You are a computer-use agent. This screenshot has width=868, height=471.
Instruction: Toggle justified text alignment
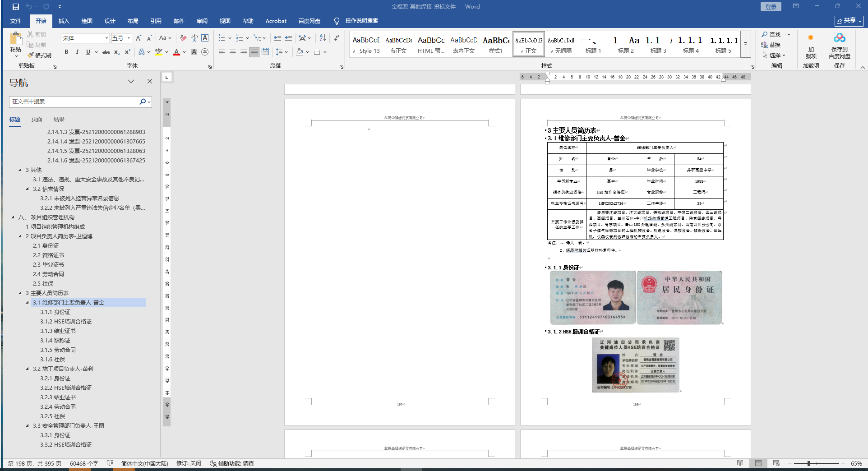click(254, 52)
